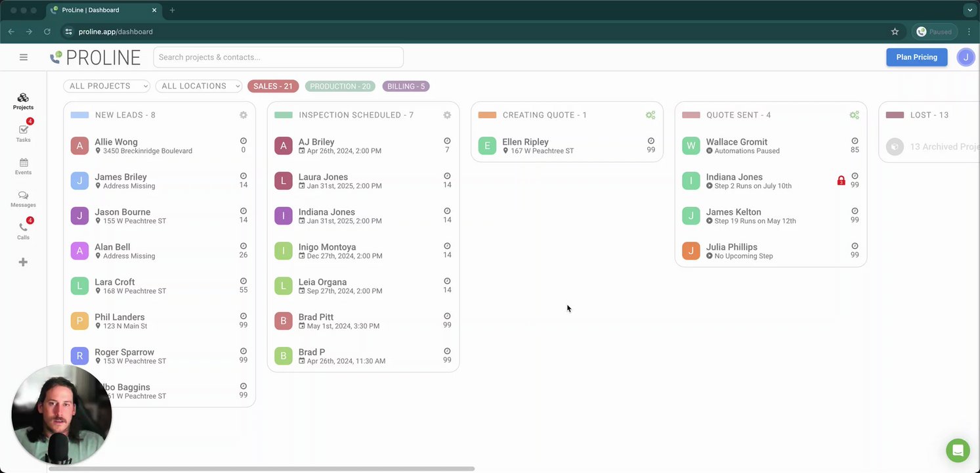Viewport: 980px width, 473px height.
Task: Click the New Leads blue color swatch
Action: pos(79,115)
